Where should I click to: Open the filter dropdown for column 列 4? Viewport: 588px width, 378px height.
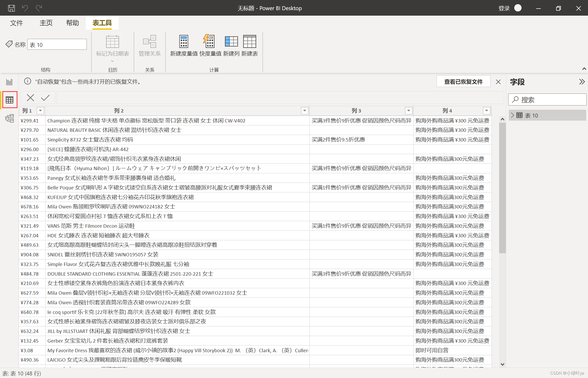tap(486, 111)
